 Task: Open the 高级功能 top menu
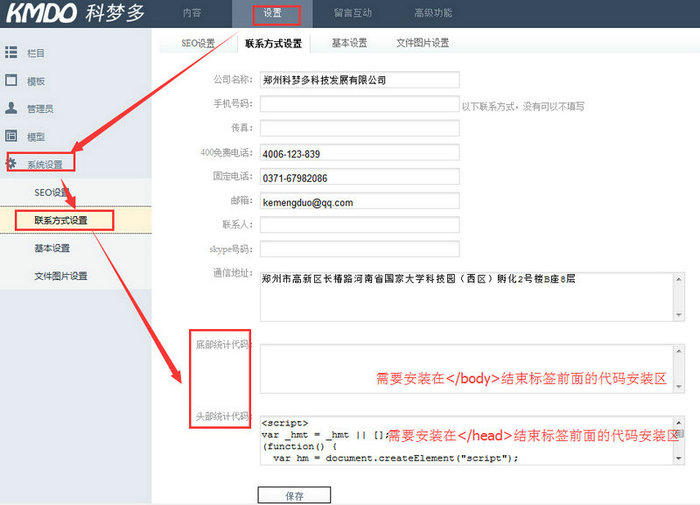click(x=433, y=13)
